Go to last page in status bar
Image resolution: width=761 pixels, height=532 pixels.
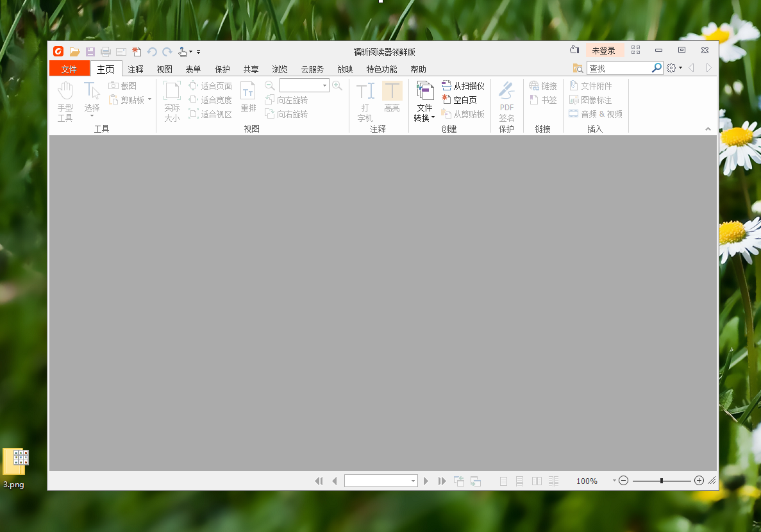coord(442,481)
